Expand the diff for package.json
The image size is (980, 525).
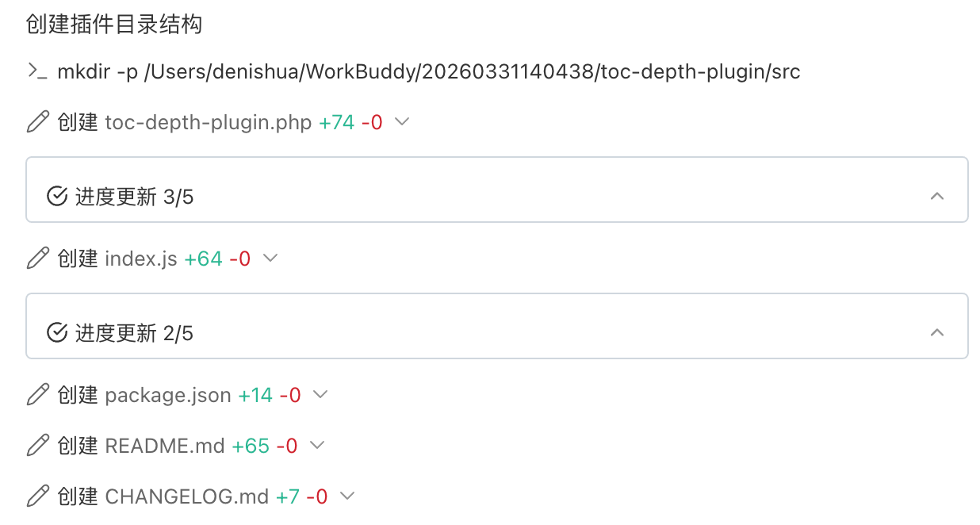[x=320, y=396]
